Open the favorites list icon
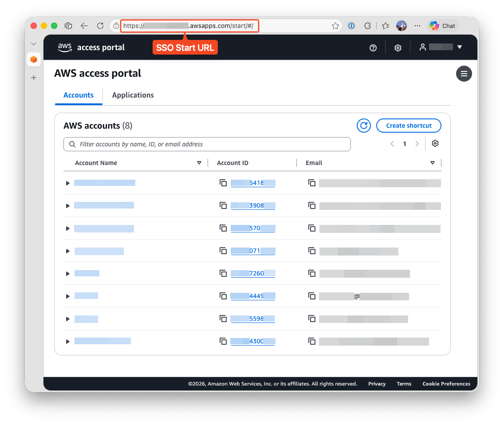This screenshot has width=504, height=425. coord(386,26)
